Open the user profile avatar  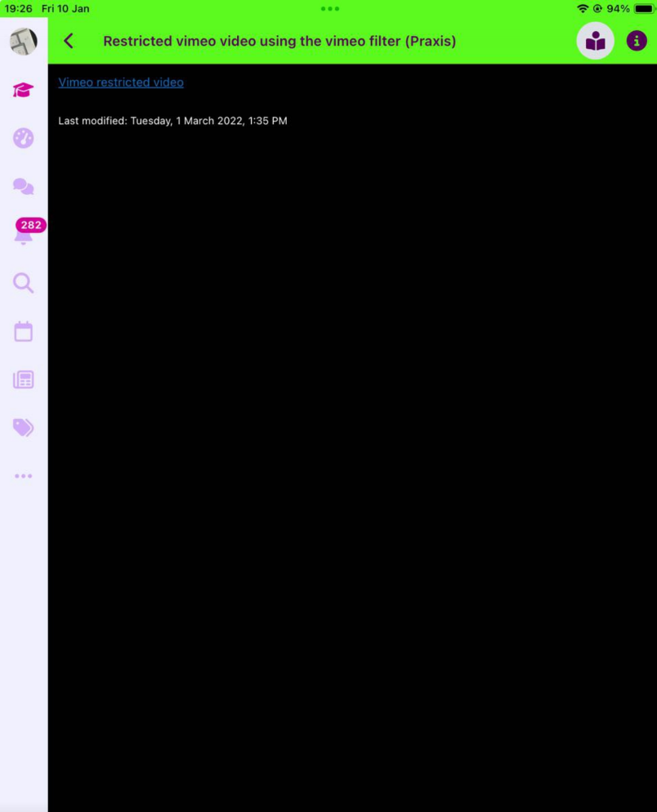23,41
